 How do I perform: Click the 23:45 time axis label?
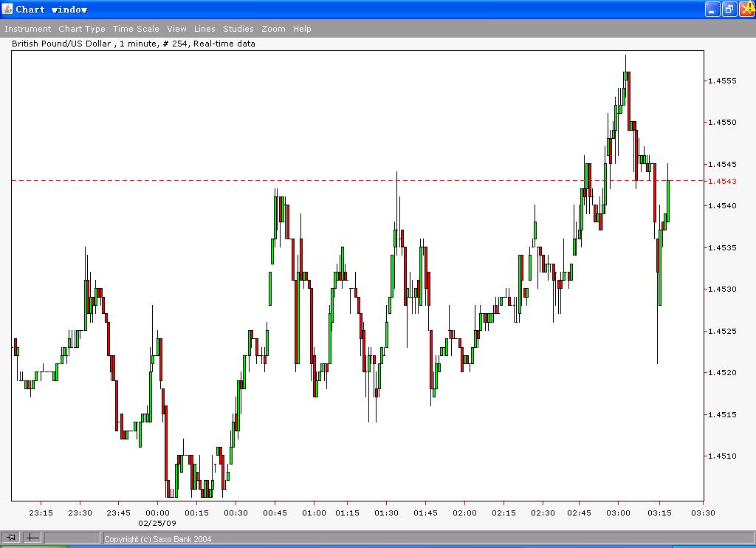pos(119,513)
